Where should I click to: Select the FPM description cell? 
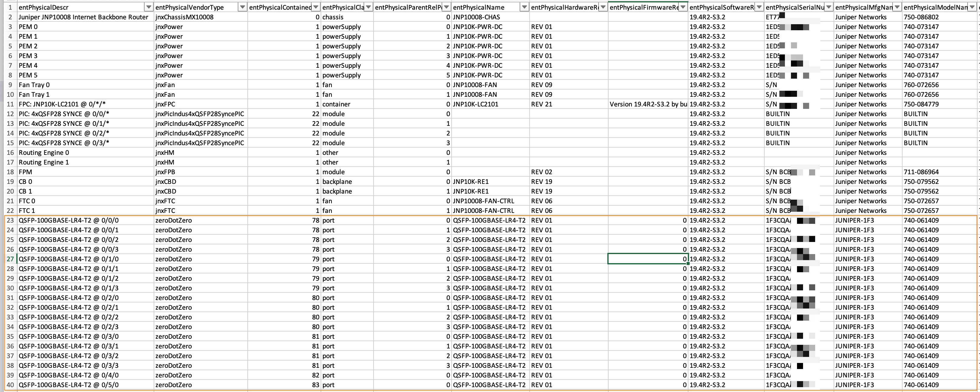85,172
